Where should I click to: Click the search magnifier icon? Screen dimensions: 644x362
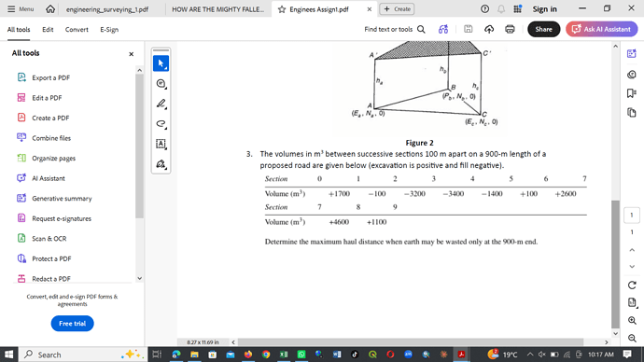point(421,29)
